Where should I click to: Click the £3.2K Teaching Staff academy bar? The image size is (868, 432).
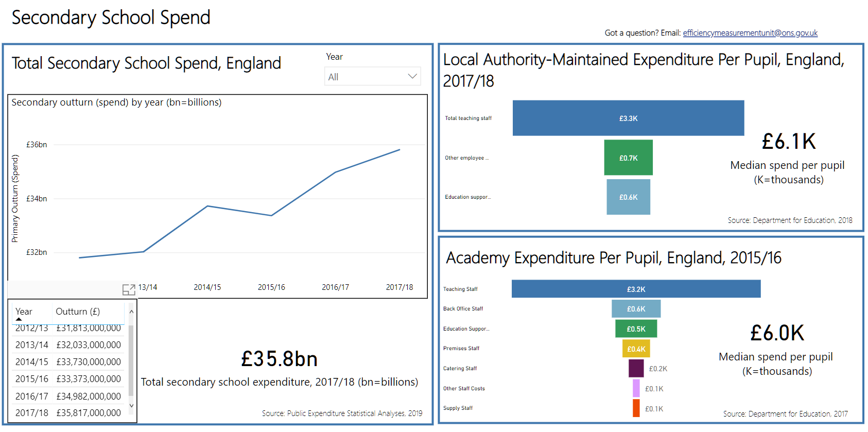(x=636, y=289)
